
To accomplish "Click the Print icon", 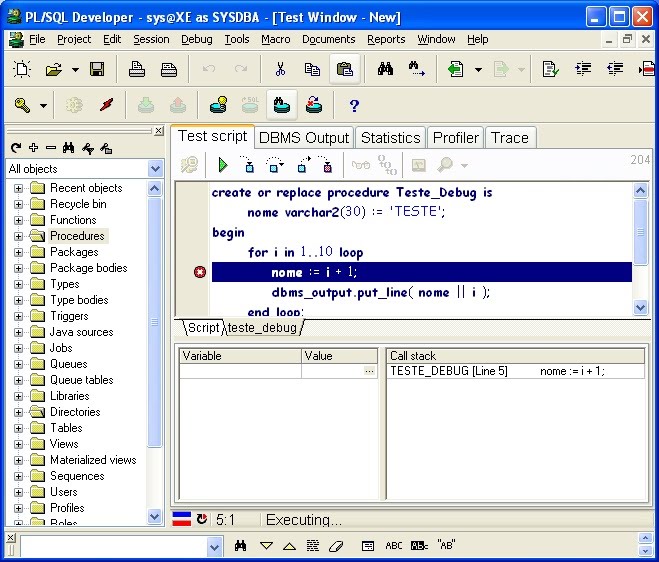I will click(x=137, y=69).
